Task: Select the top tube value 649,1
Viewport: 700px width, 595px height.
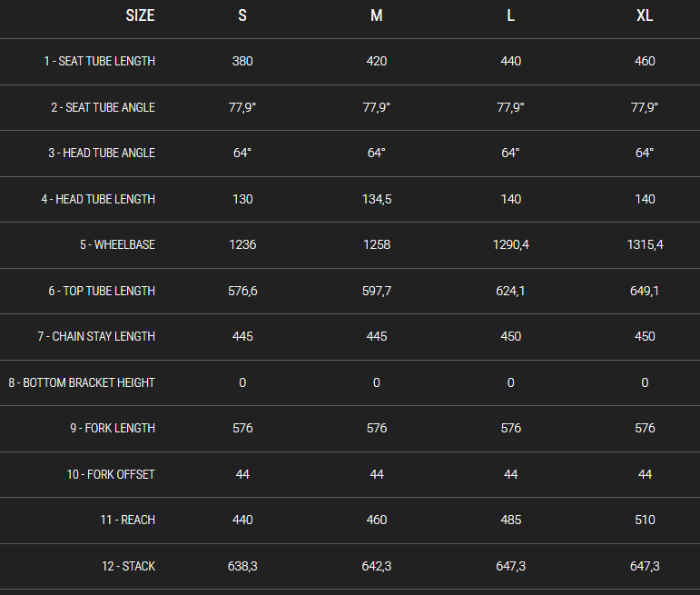Action: (x=645, y=291)
